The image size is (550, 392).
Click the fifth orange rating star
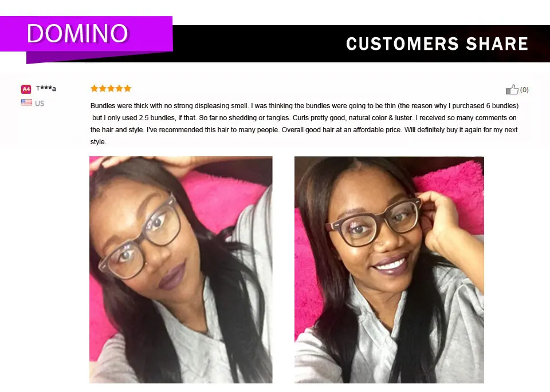pos(127,88)
